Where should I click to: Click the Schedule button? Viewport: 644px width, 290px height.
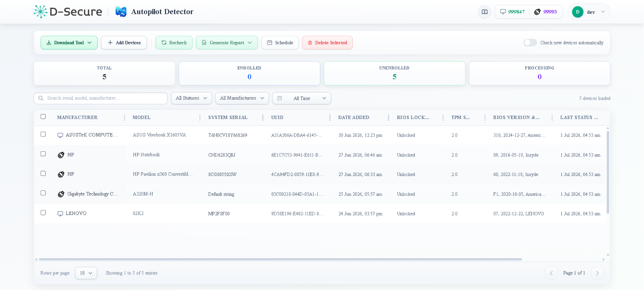280,43
